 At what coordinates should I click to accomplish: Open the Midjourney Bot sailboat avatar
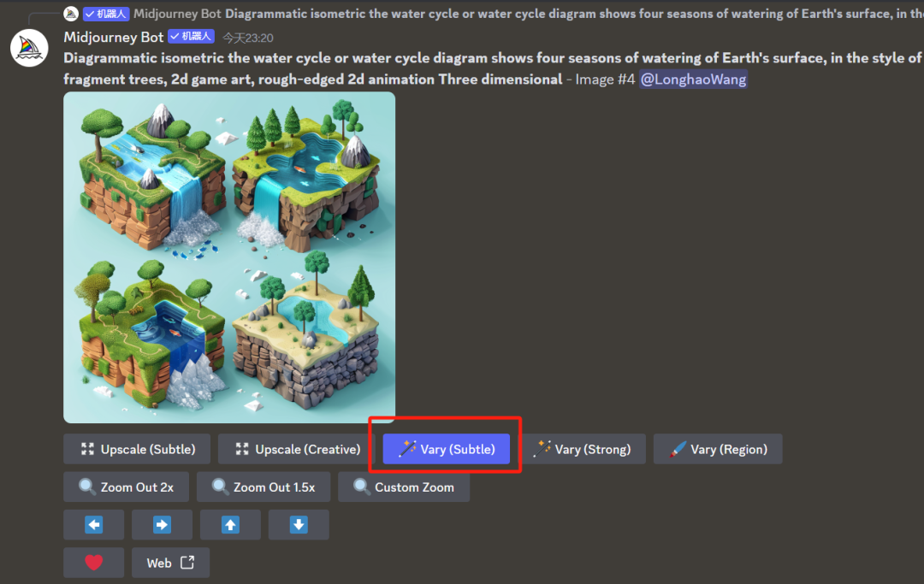point(29,47)
